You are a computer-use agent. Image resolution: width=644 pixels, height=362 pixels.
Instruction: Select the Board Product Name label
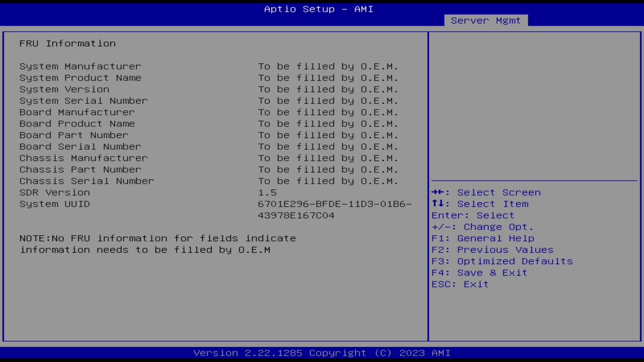(x=77, y=124)
